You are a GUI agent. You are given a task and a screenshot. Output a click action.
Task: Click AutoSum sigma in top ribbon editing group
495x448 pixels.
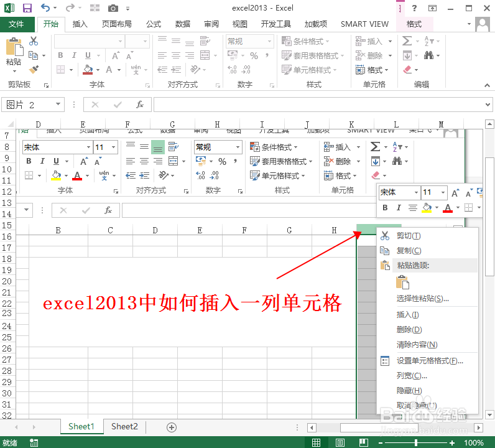point(407,41)
